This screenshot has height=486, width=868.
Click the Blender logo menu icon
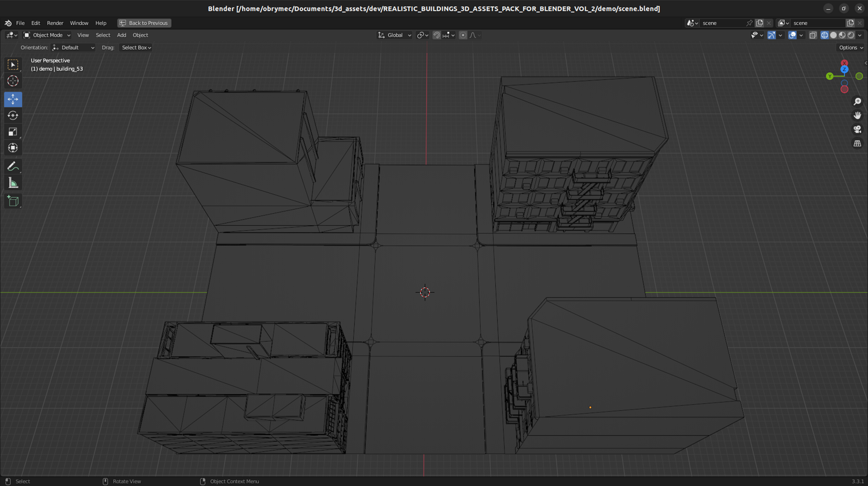8,23
